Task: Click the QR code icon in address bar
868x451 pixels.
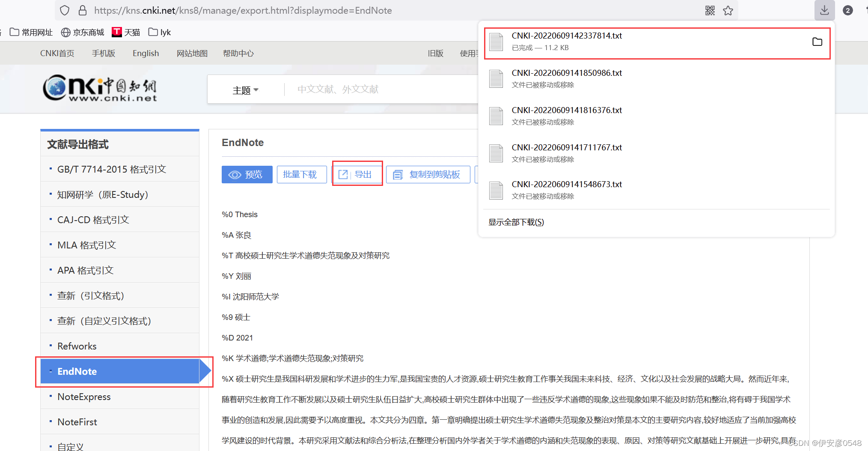Action: [710, 10]
